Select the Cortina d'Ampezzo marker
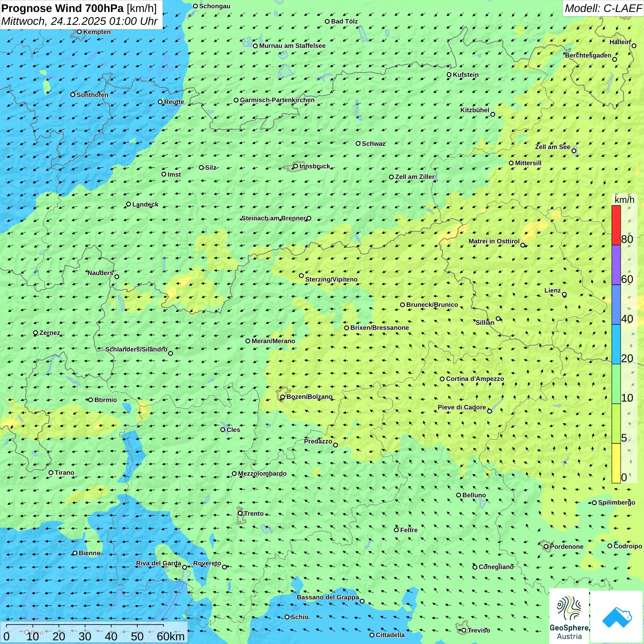Viewport: 644px width, 644px height. pyautogui.click(x=442, y=379)
